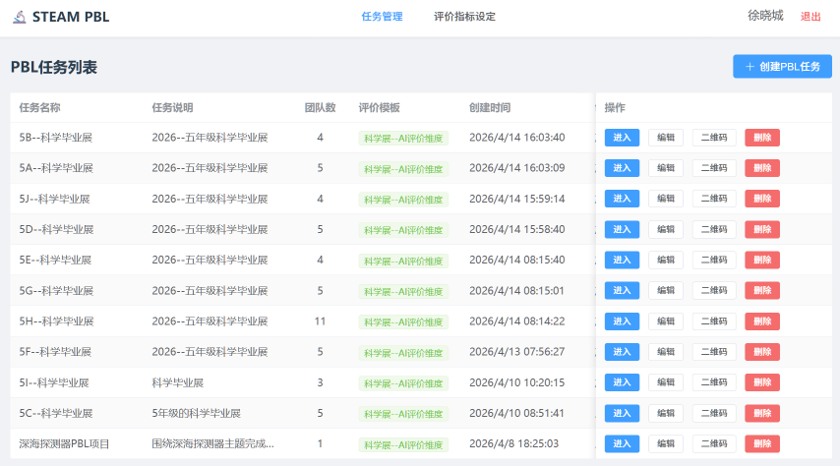Screen dimensions: 840x466
Task: Show QR code for 5C--科学毕业展
Action: 714,413
